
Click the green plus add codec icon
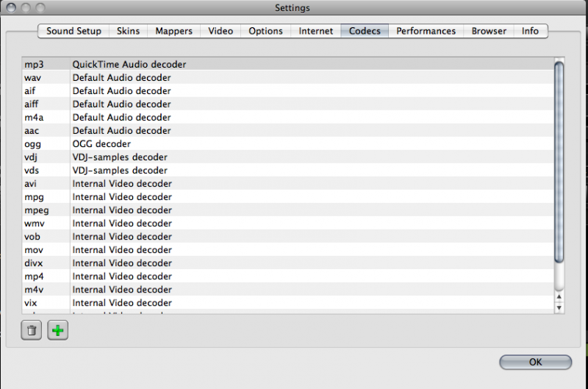click(57, 331)
